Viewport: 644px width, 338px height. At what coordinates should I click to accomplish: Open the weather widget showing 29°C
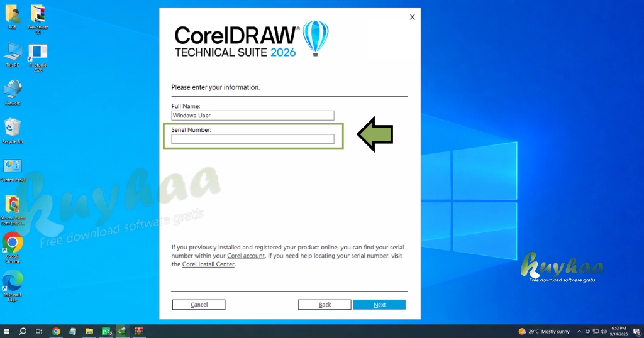coord(544,332)
